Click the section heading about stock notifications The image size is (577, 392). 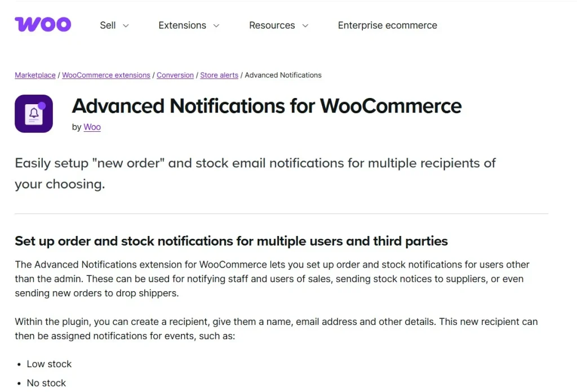pyautogui.click(x=231, y=240)
